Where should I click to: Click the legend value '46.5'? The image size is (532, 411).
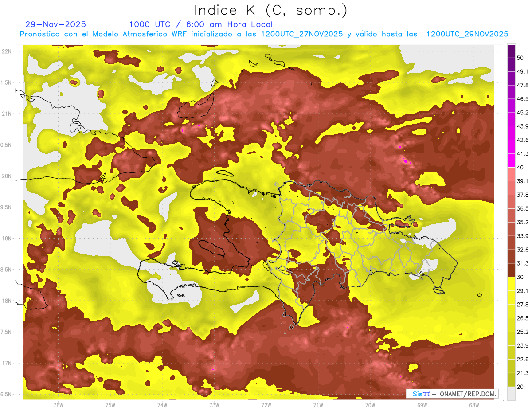click(522, 99)
